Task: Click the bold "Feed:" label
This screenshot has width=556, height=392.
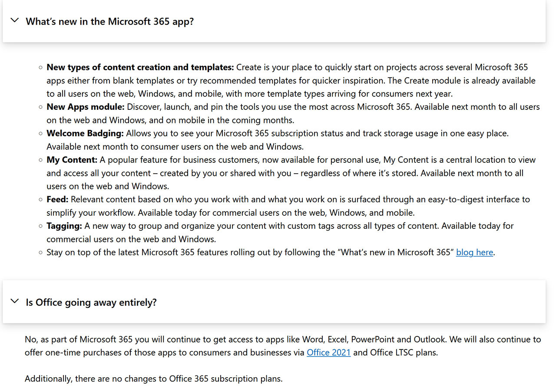Action: coord(58,199)
